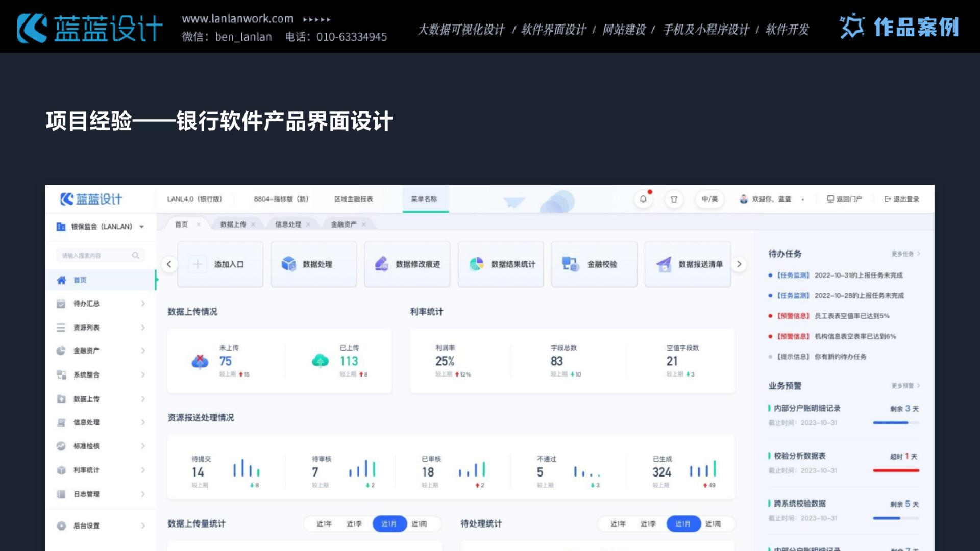The height and width of the screenshot is (551, 980).
Task: Click the 已上传 green cloud icon
Action: click(321, 361)
